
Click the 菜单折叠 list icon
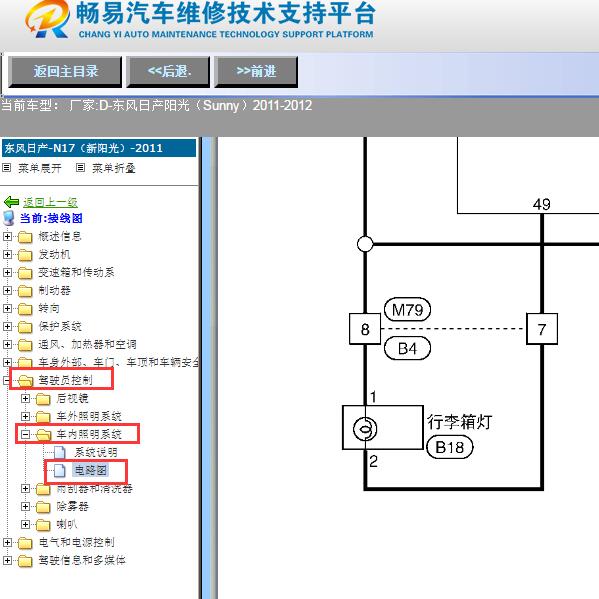[80, 167]
